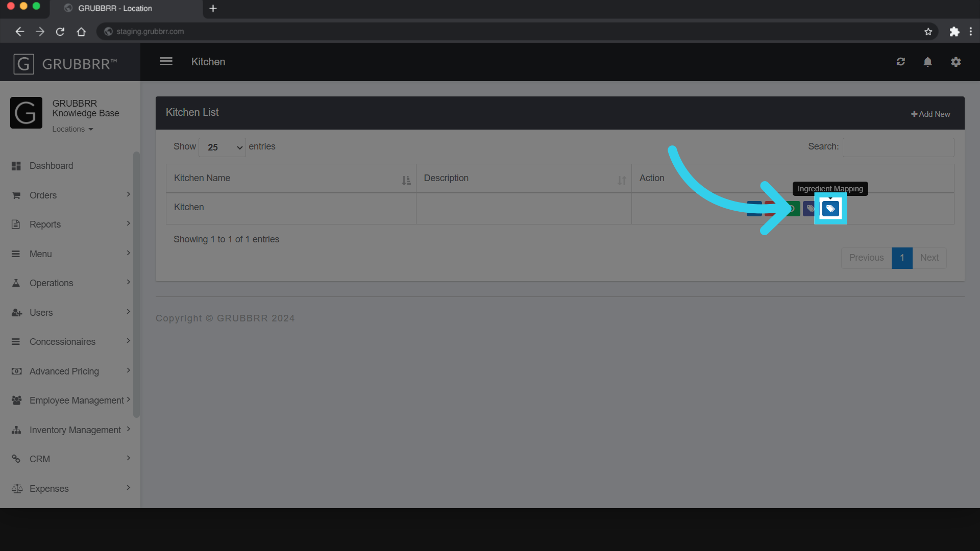The height and width of the screenshot is (551, 980).
Task: Expand the CRM submenu chevron
Action: (x=128, y=458)
